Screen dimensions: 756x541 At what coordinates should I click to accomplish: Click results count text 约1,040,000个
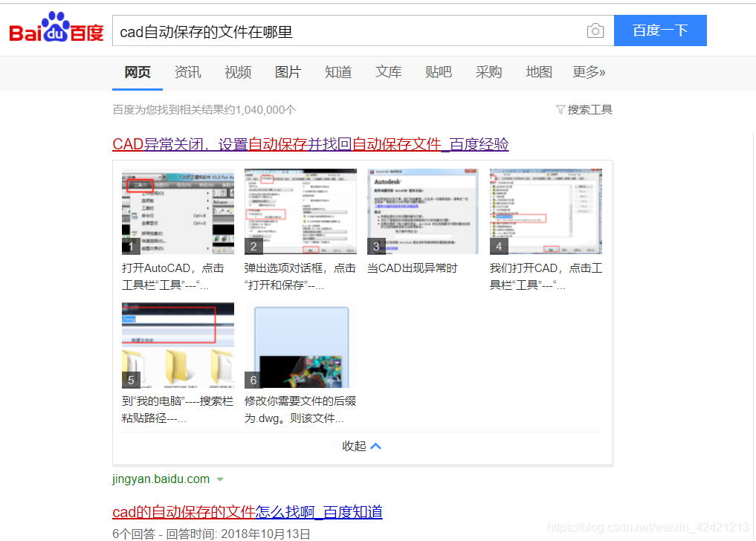204,110
